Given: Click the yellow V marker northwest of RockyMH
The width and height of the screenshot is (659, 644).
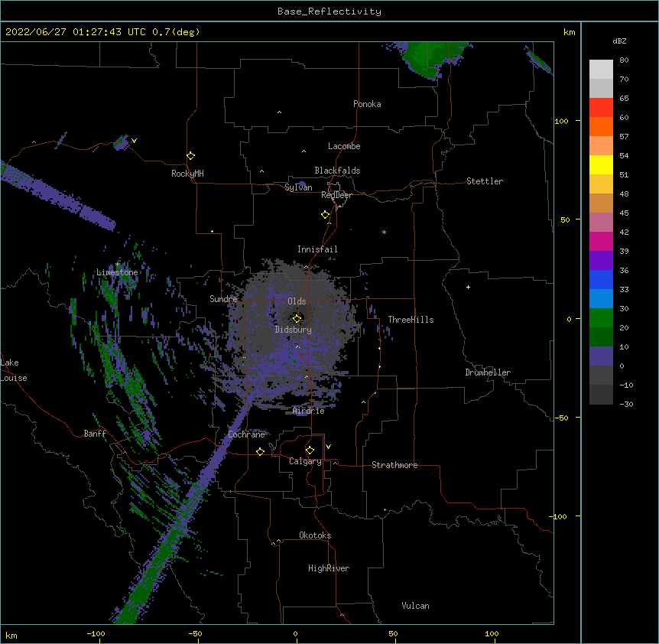Looking at the screenshot, I should (134, 141).
